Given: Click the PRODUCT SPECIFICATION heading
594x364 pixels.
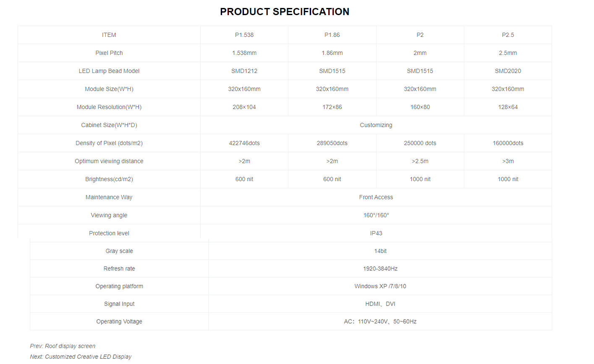Looking at the screenshot, I should 285,12.
